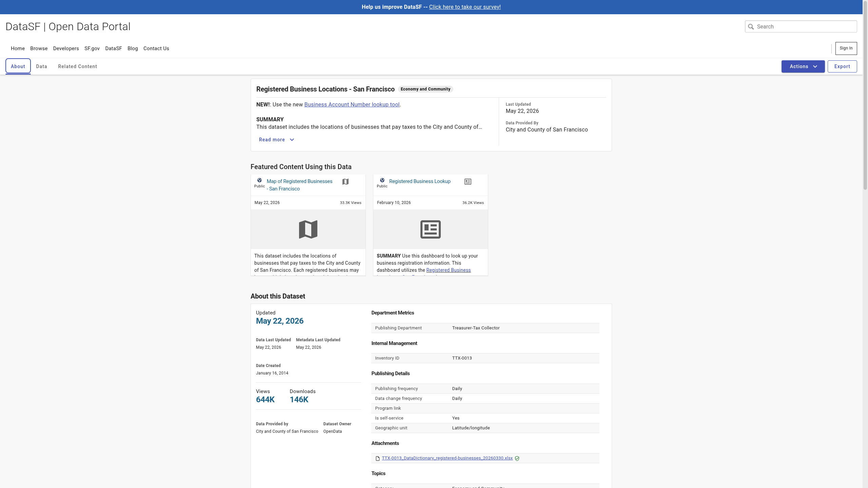This screenshot has width=868, height=488.
Task: Click the 'January 16, 2014' date created value
Action: pyautogui.click(x=272, y=373)
